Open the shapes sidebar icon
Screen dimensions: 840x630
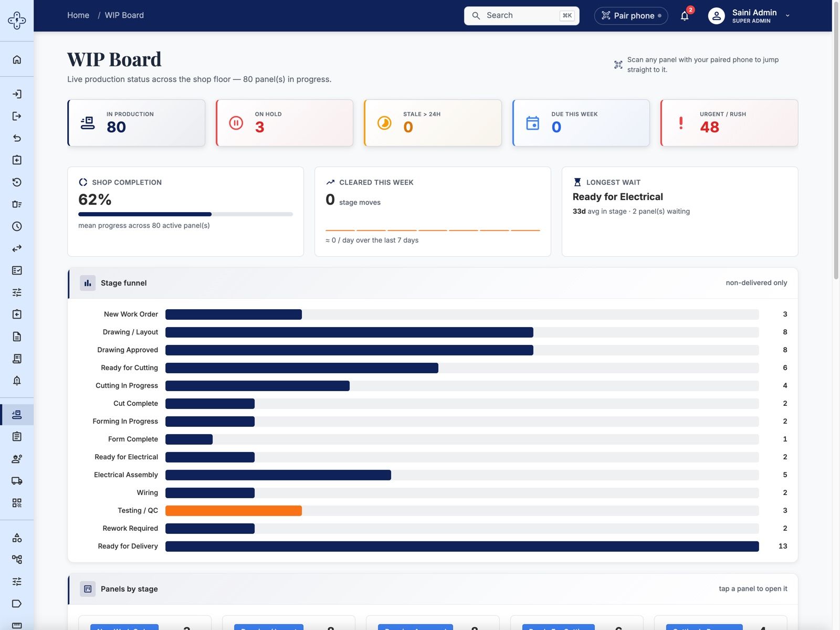click(x=17, y=538)
